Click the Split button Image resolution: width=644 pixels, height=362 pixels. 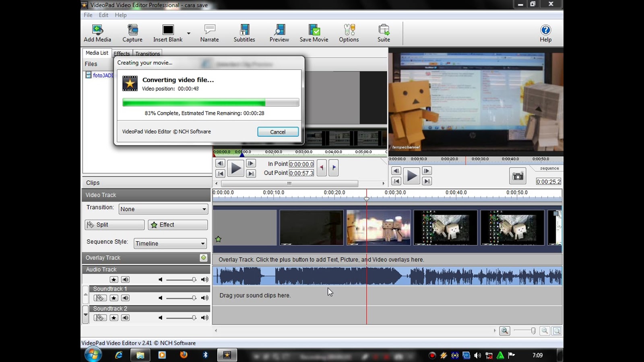click(115, 225)
